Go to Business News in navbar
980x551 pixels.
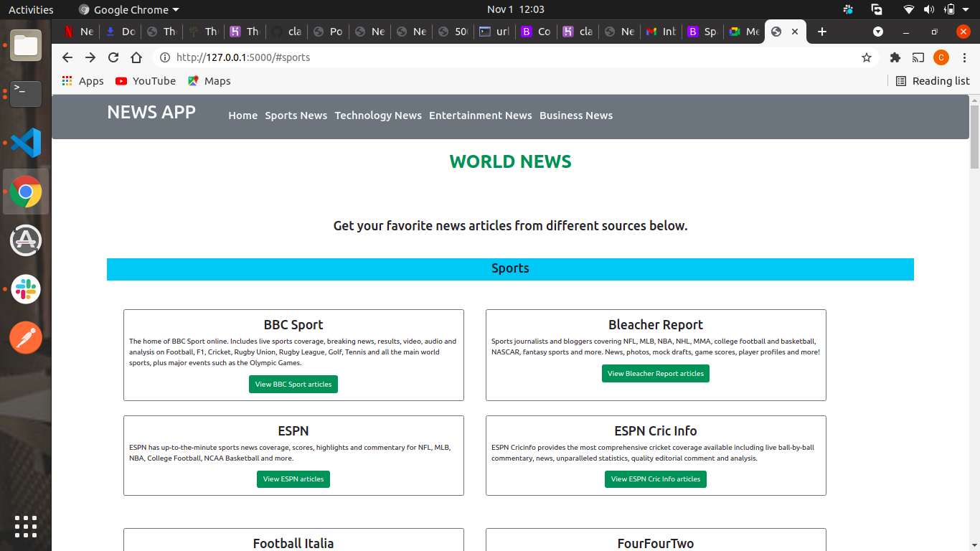point(576,116)
